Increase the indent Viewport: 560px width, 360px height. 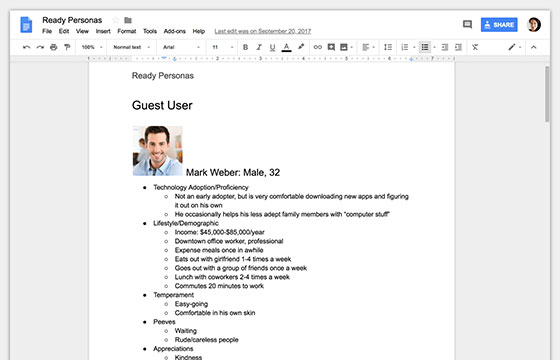(x=458, y=47)
